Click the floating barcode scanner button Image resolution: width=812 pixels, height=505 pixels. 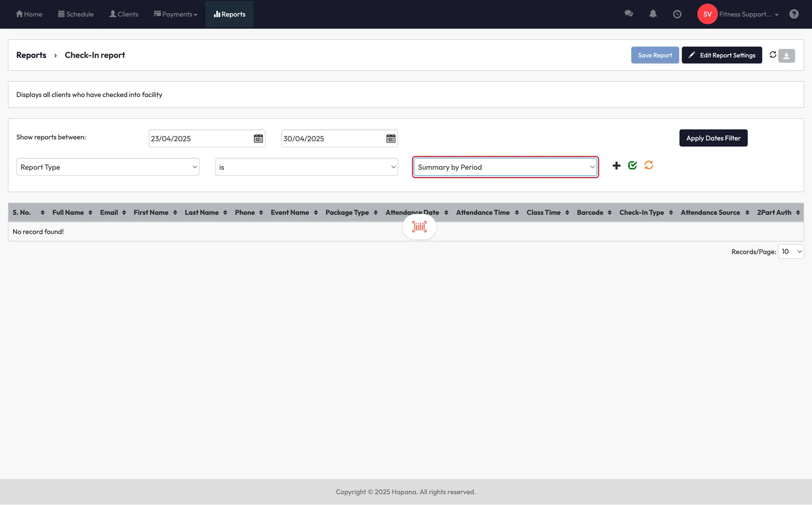click(x=419, y=227)
